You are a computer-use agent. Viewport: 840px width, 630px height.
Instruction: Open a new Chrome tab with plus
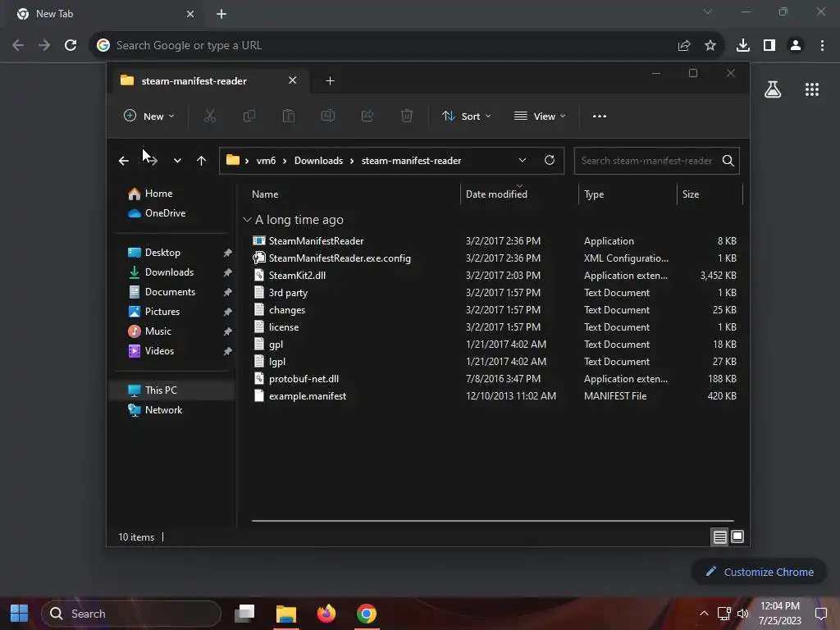221,14
